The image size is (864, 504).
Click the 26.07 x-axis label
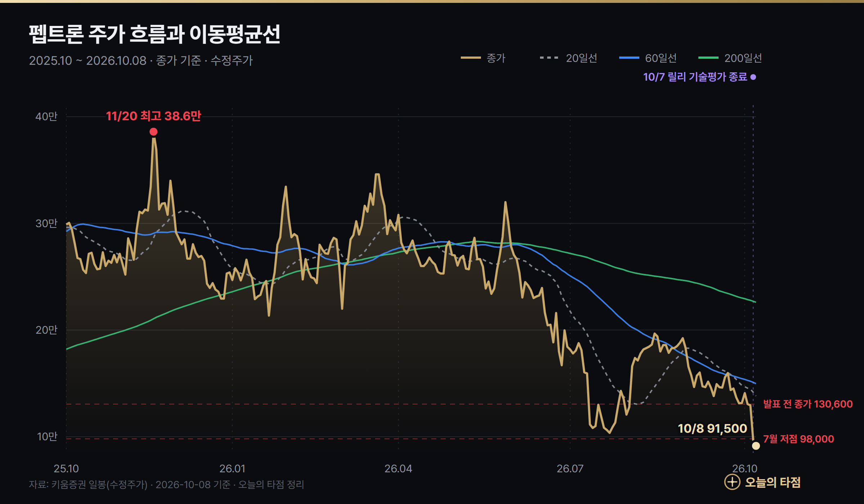(x=570, y=469)
